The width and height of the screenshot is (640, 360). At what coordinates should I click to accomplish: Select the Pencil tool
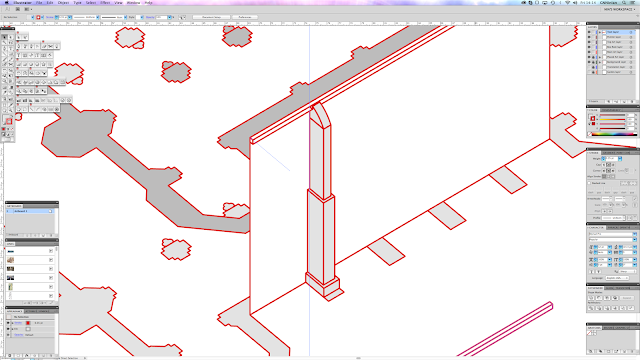tap(11, 59)
